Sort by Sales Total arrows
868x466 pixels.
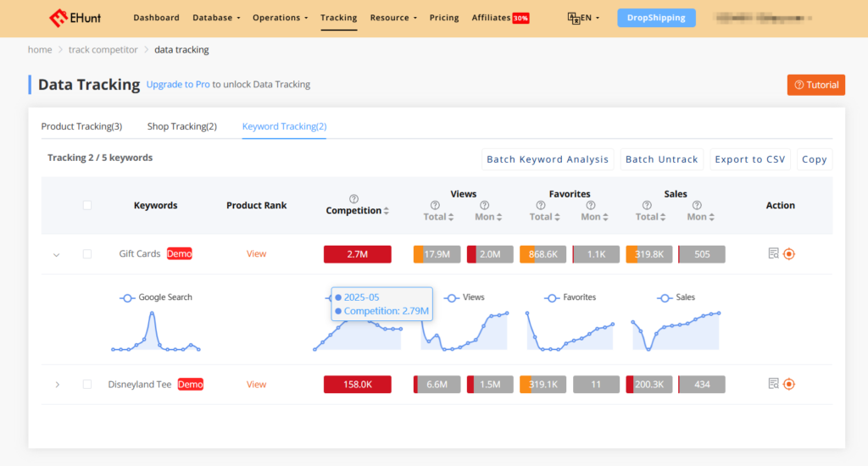[663, 217]
